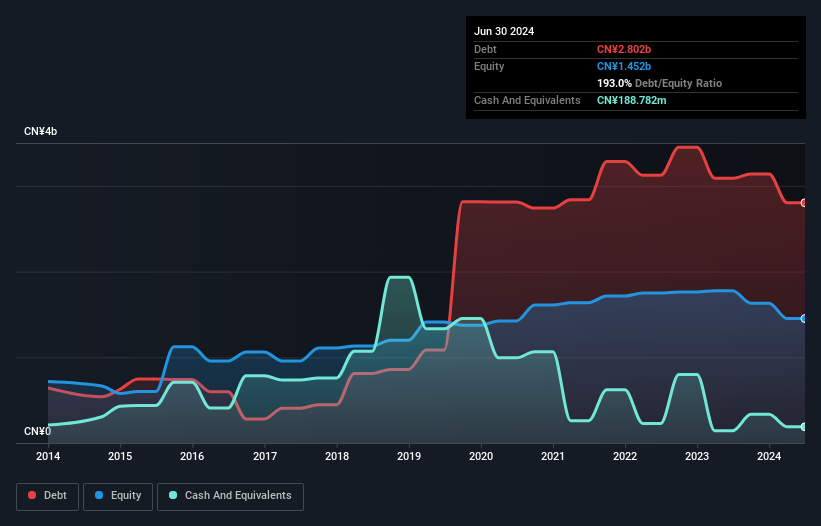821x526 pixels.
Task: Click the red Debt endpoint marker
Action: (x=804, y=203)
